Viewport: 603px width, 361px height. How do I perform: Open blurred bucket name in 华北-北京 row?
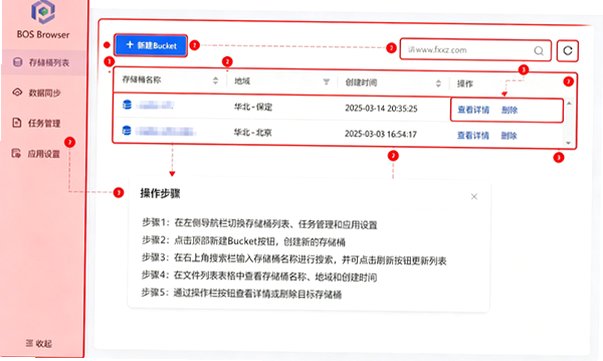(x=166, y=131)
